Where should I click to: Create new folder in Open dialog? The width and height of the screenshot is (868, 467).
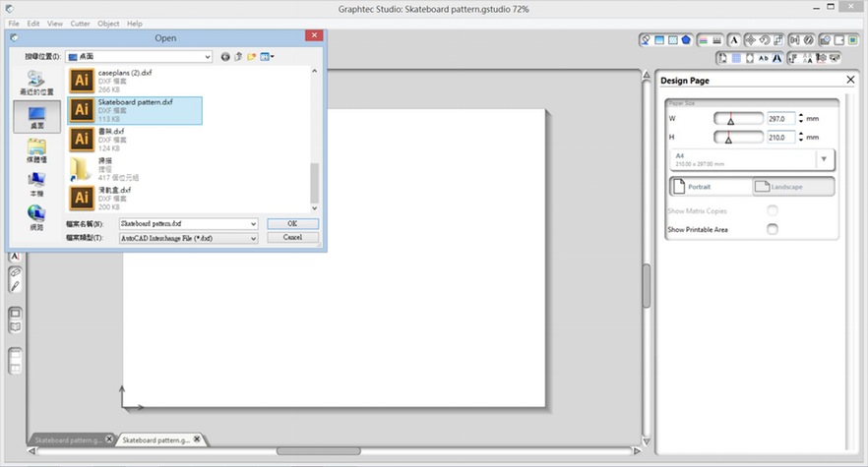click(252, 56)
